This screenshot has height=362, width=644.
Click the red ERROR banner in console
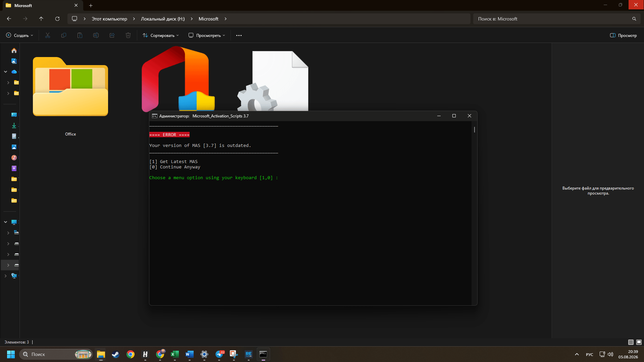point(169,135)
